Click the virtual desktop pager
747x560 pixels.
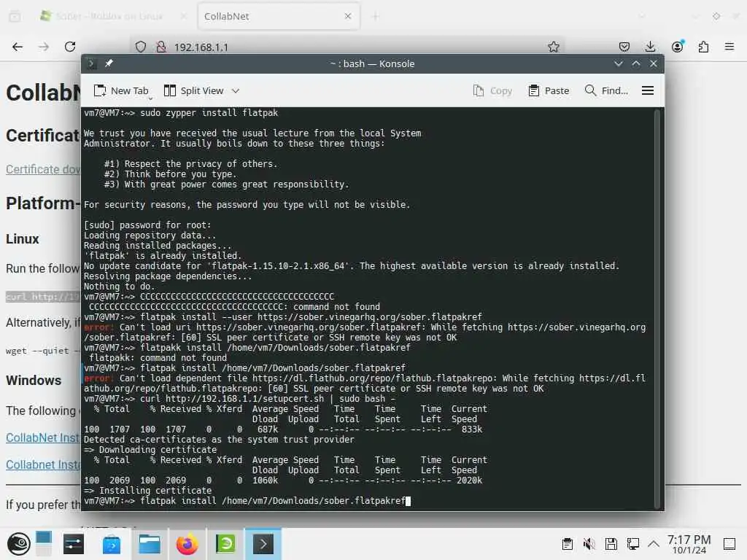(43, 544)
